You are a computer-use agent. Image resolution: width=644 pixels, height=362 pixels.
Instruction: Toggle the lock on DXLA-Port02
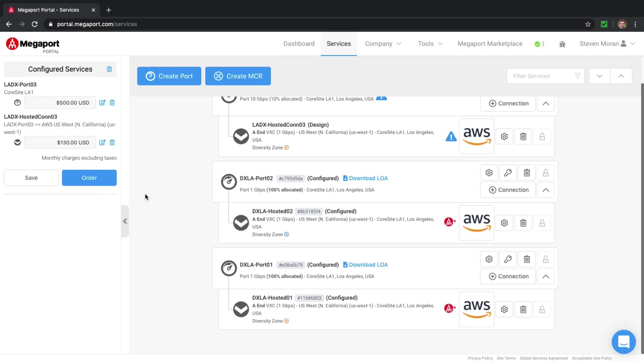(x=545, y=173)
